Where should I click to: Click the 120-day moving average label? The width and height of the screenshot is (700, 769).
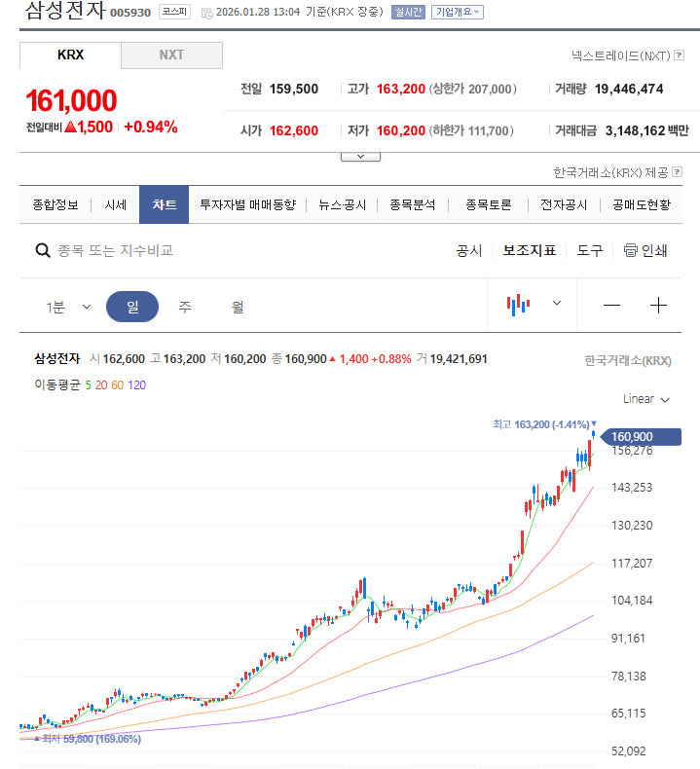pos(137,385)
